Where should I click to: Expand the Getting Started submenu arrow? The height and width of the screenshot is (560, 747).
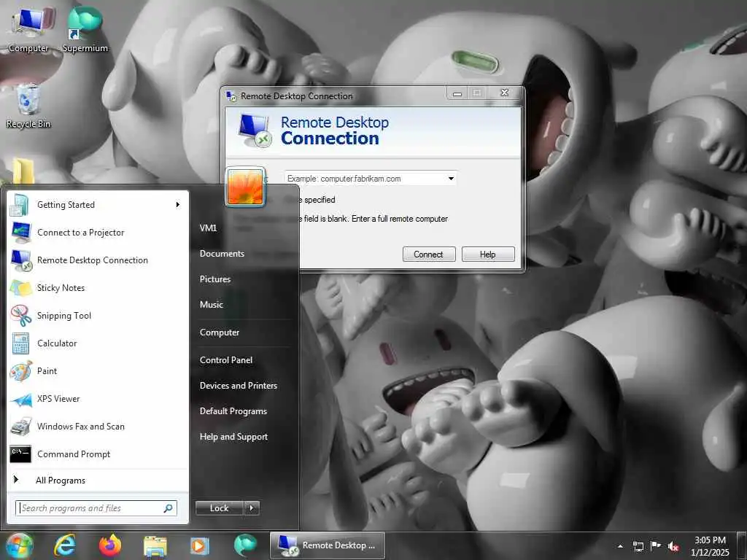[x=177, y=205]
